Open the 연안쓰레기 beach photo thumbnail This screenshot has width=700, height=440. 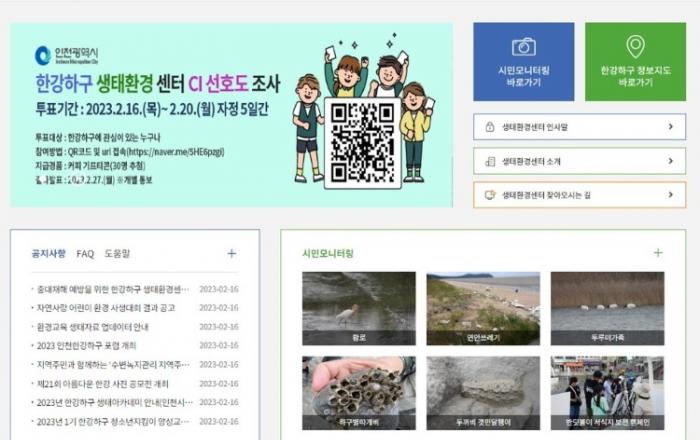pyautogui.click(x=483, y=308)
